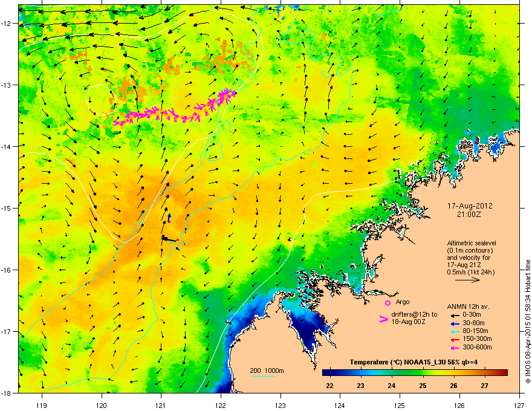Click the magenta Argo circle legend symbol

388,303
